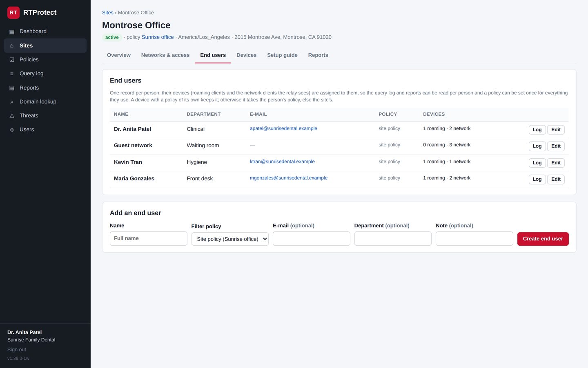This screenshot has width=588, height=368.
Task: Open Dashboard via its sidebar icon
Action: [x=12, y=31]
